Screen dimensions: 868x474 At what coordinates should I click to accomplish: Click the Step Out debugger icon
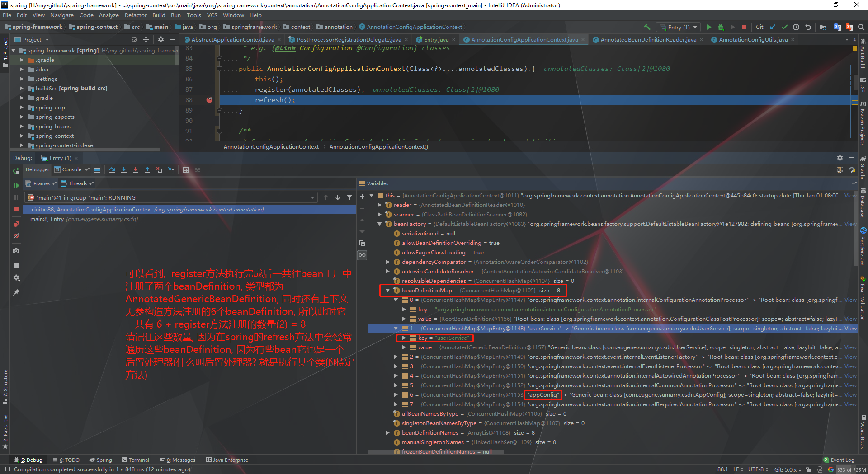point(147,170)
